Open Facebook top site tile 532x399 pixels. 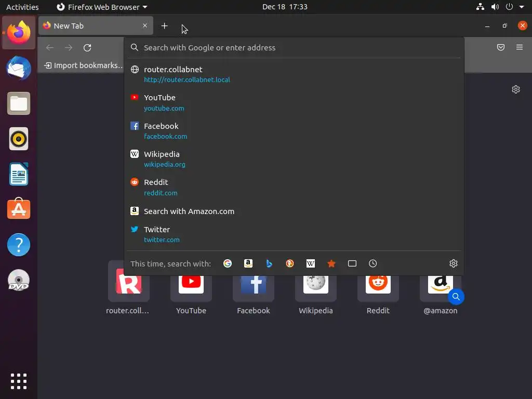[x=254, y=288]
